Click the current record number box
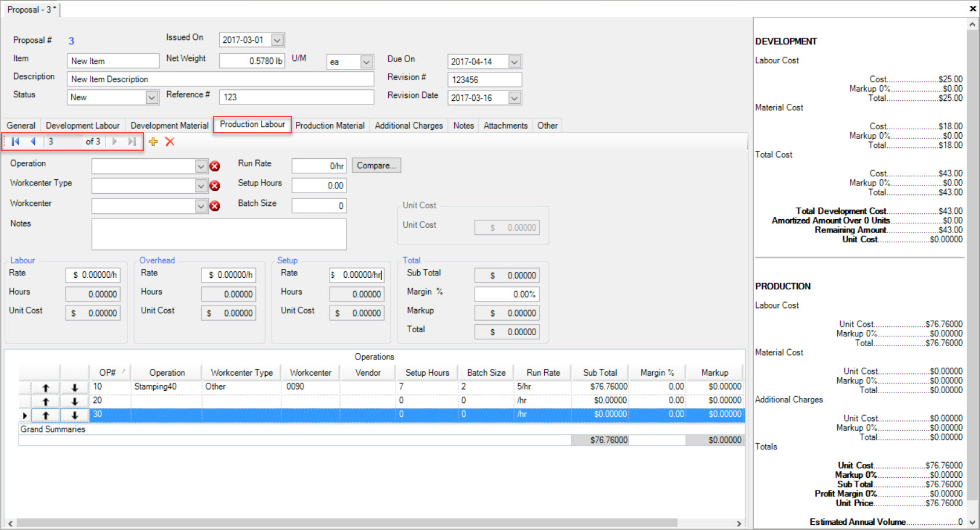This screenshot has height=530, width=980. click(x=64, y=141)
